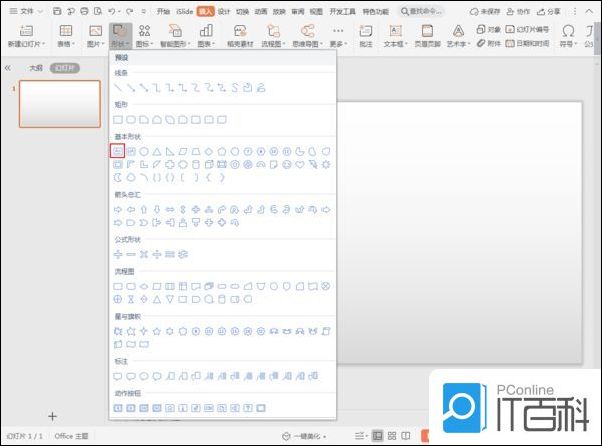Click the 稻壳素材 resources icon

coord(240,36)
